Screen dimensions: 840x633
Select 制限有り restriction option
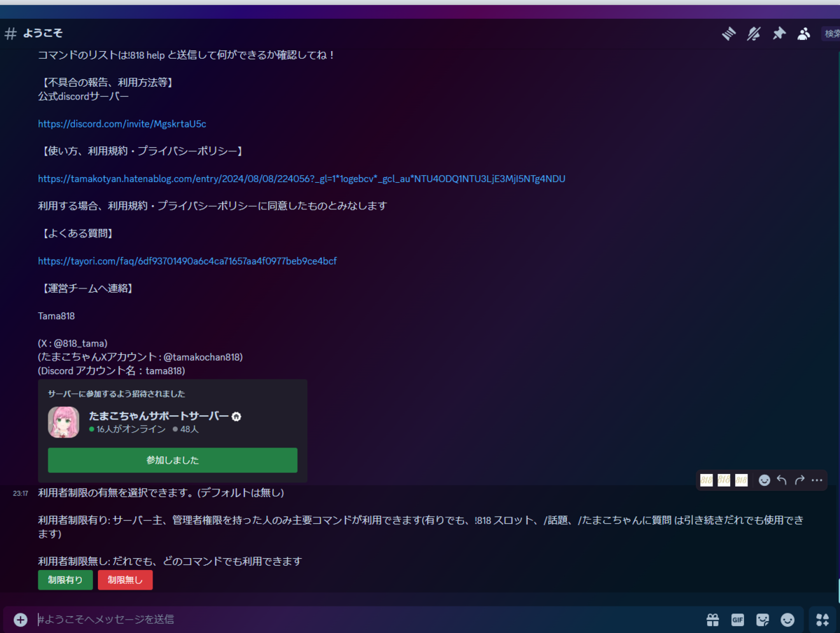(65, 580)
